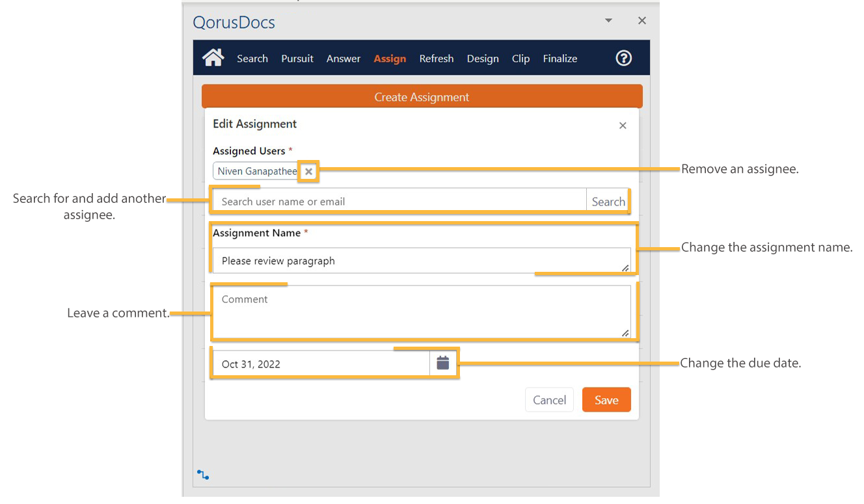Go to the Refresh tab

(437, 59)
